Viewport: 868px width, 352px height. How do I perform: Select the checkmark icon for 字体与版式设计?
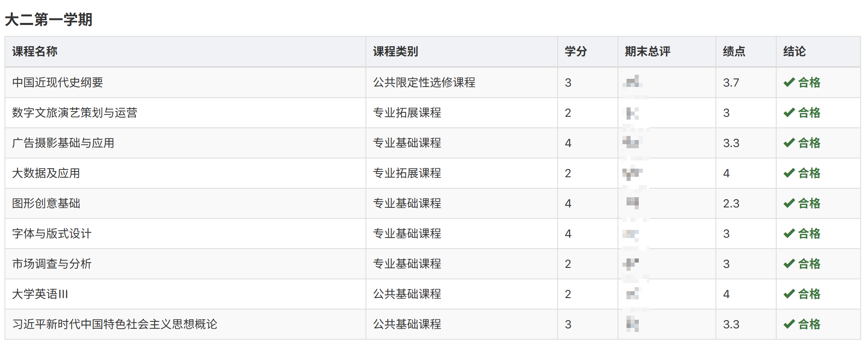(789, 234)
